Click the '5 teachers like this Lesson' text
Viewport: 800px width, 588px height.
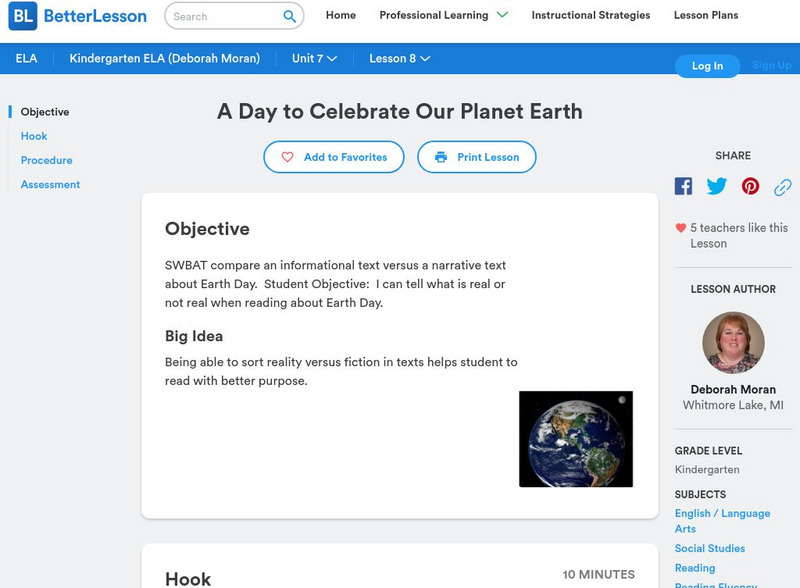[739, 236]
